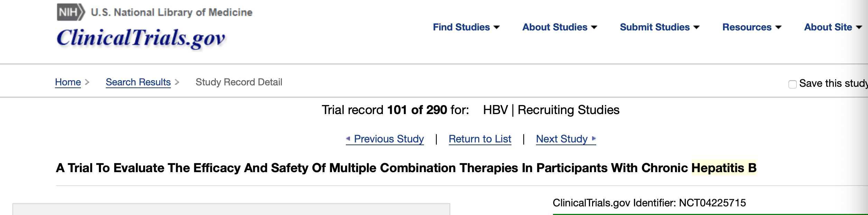Viewport: 868px width, 215px height.
Task: Click the U.S. National Library of Medicine text
Action: pyautogui.click(x=172, y=12)
